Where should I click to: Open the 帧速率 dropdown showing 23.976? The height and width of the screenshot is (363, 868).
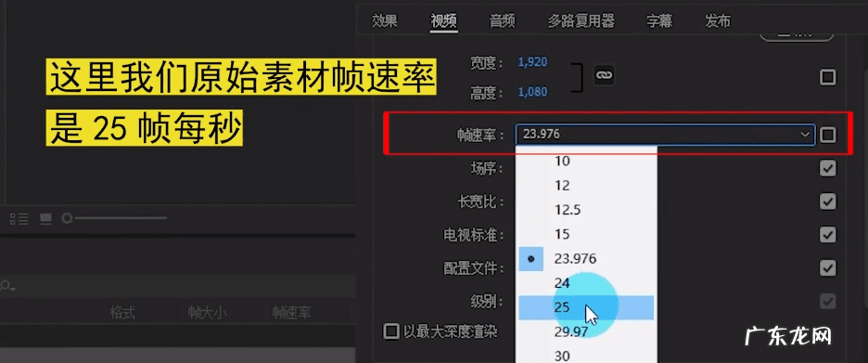665,134
